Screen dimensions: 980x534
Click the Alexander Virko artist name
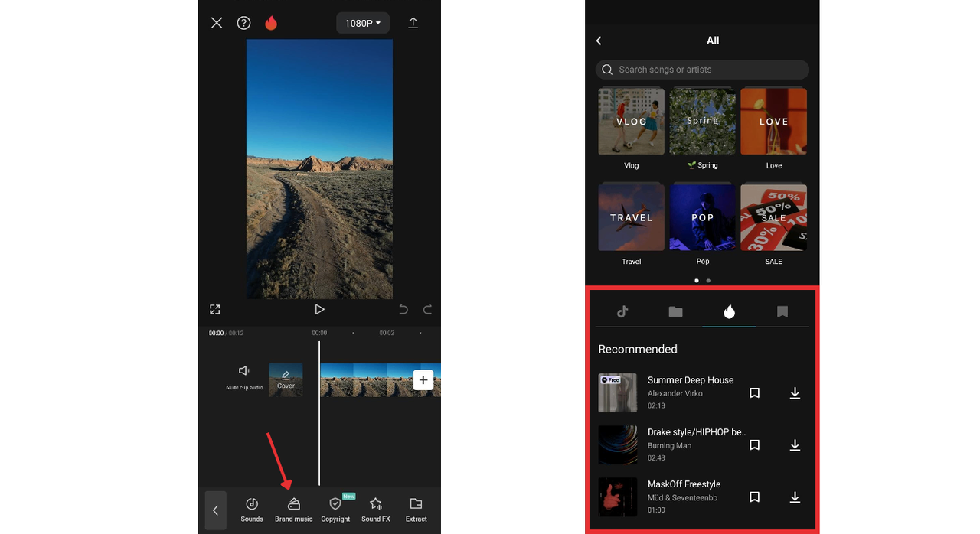pos(675,394)
